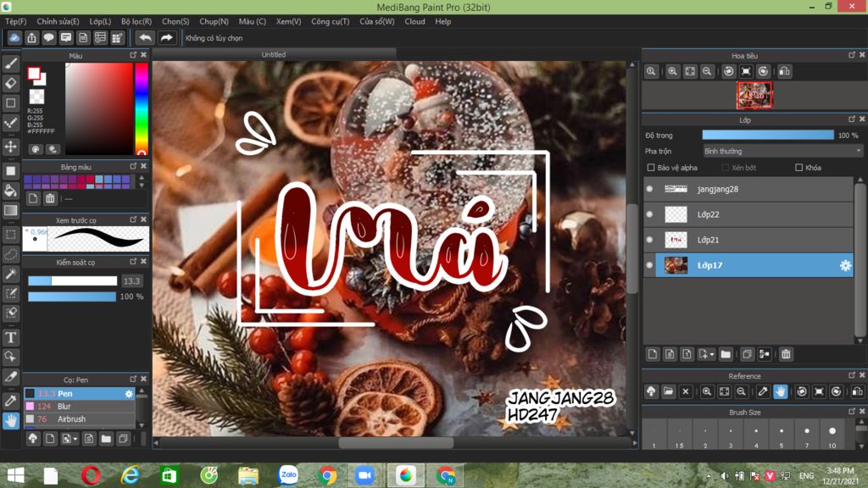868x488 pixels.
Task: Check the Khóa lock checkbox
Action: [798, 168]
